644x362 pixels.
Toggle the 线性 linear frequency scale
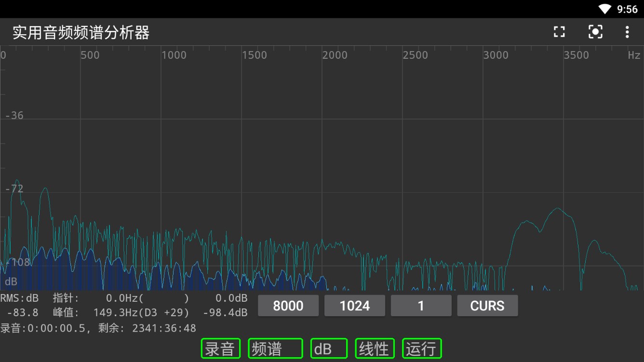pos(375,349)
